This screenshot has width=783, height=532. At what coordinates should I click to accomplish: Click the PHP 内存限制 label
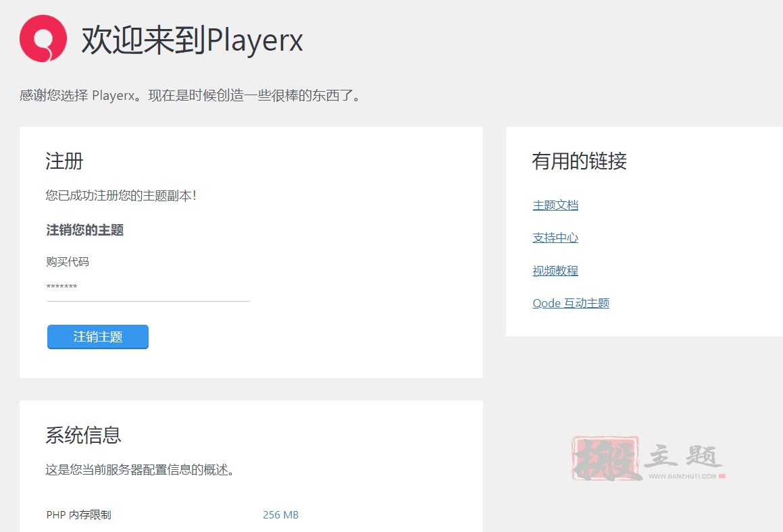point(79,514)
